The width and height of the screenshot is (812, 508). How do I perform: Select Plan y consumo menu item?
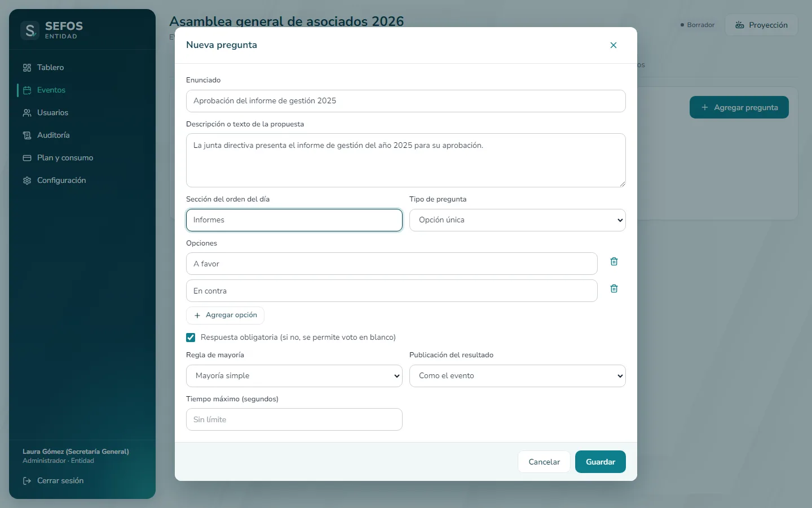(82, 158)
